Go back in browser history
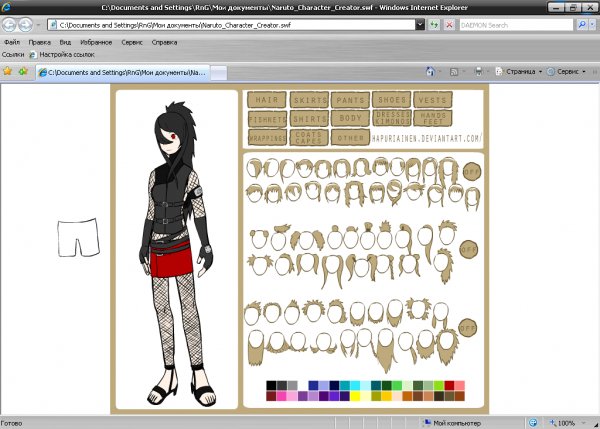 [x=9, y=25]
